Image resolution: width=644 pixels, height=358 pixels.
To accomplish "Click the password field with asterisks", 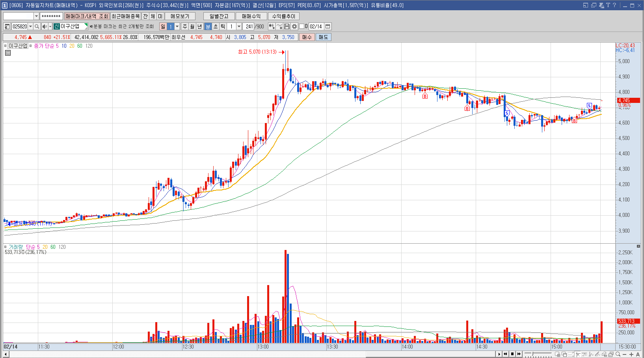I will pos(51,16).
